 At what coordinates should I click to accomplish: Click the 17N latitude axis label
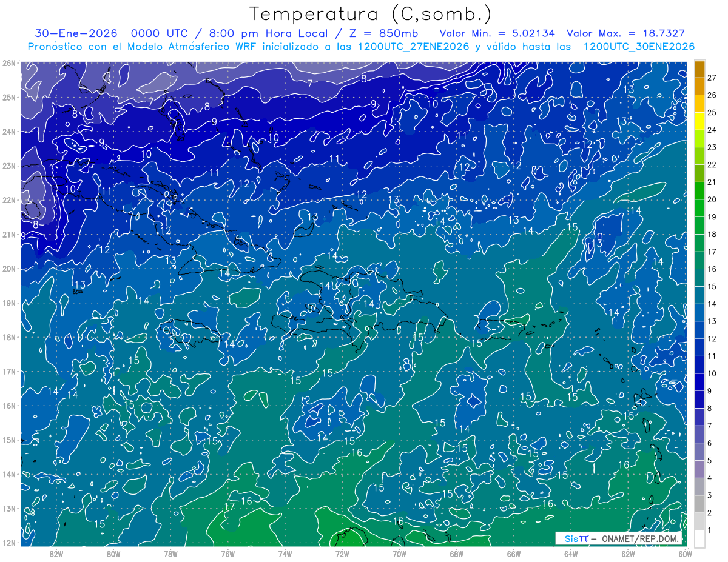(x=8, y=371)
